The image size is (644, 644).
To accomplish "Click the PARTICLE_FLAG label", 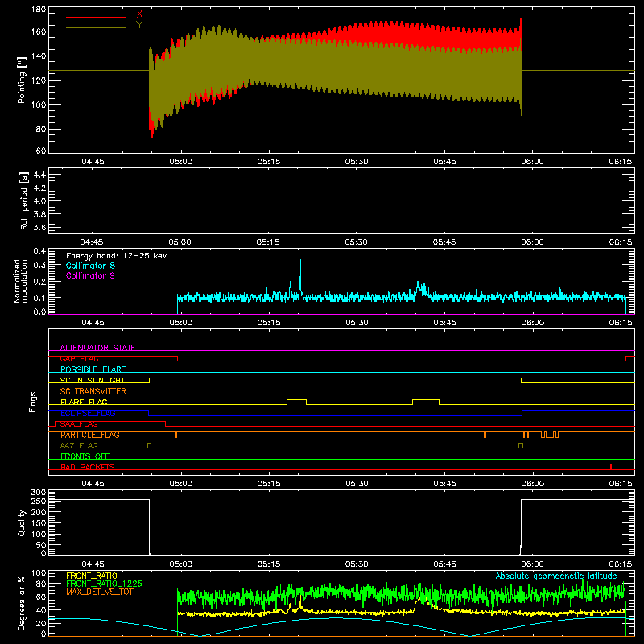I will (90, 435).
